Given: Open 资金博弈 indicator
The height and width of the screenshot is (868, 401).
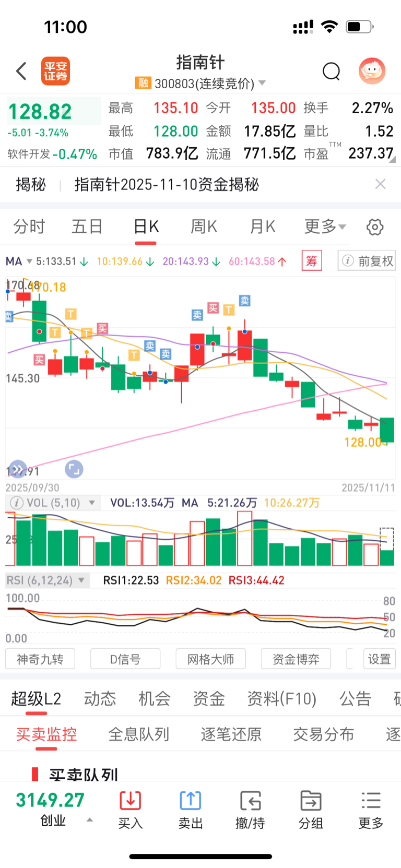Looking at the screenshot, I should coord(296,659).
